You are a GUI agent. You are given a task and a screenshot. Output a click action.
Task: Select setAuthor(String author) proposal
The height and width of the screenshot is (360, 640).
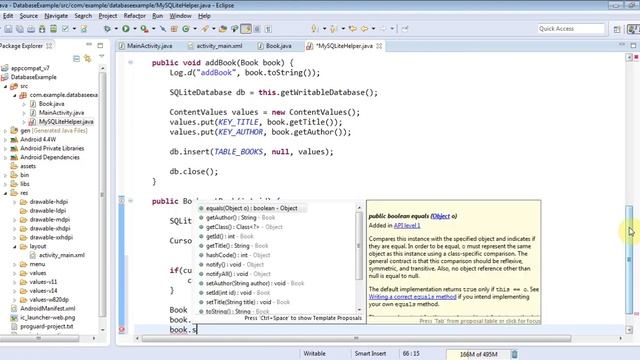(x=255, y=283)
